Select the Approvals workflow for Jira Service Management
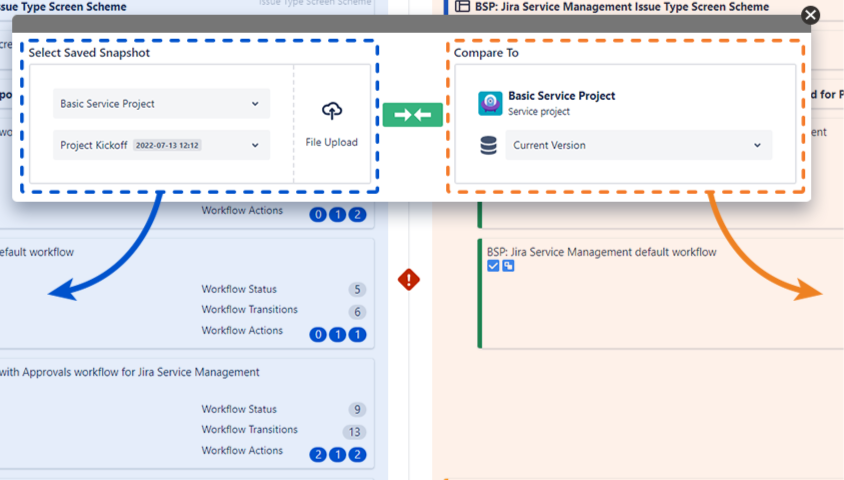Image resolution: width=844 pixels, height=480 pixels. pos(130,372)
